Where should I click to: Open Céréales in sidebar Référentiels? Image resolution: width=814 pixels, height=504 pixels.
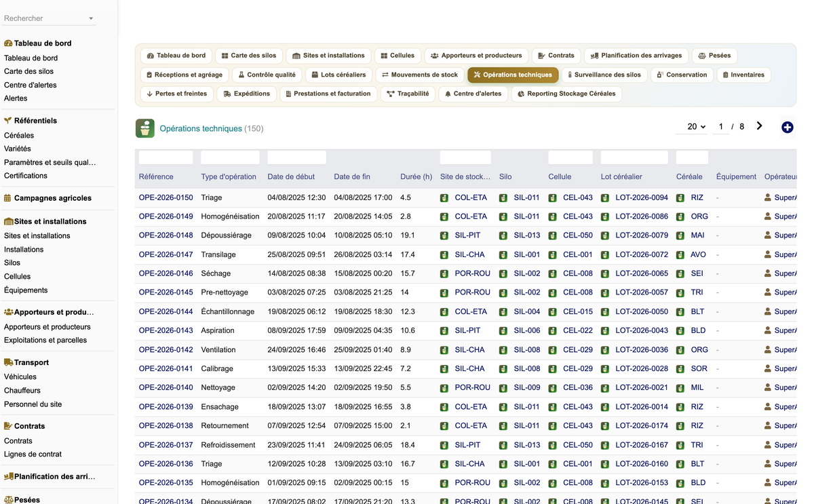pyautogui.click(x=19, y=135)
